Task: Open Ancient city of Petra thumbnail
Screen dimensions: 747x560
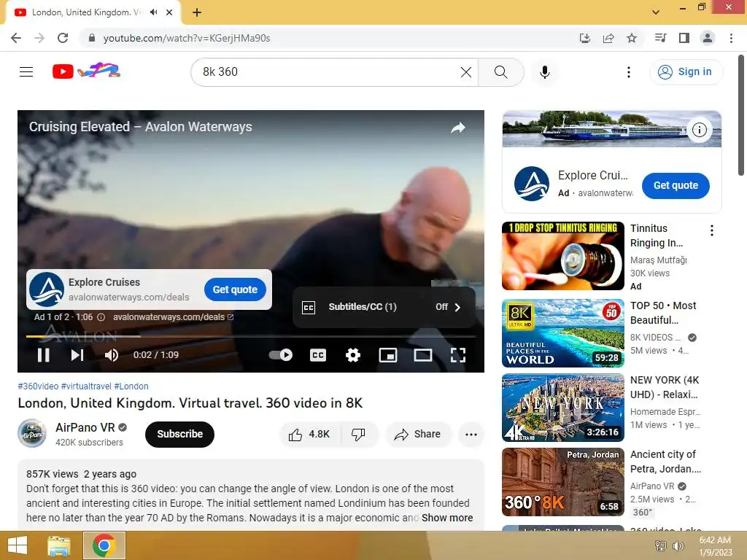Action: tap(562, 482)
